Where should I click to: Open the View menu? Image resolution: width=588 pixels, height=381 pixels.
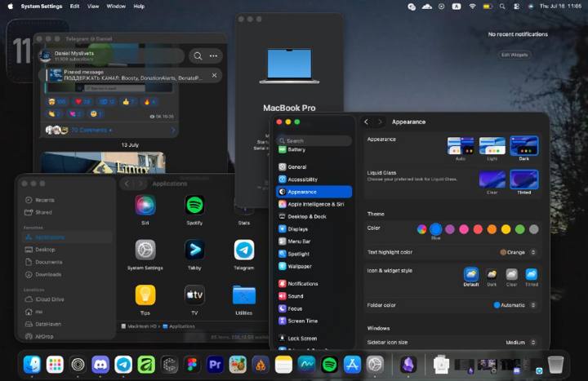click(x=93, y=7)
